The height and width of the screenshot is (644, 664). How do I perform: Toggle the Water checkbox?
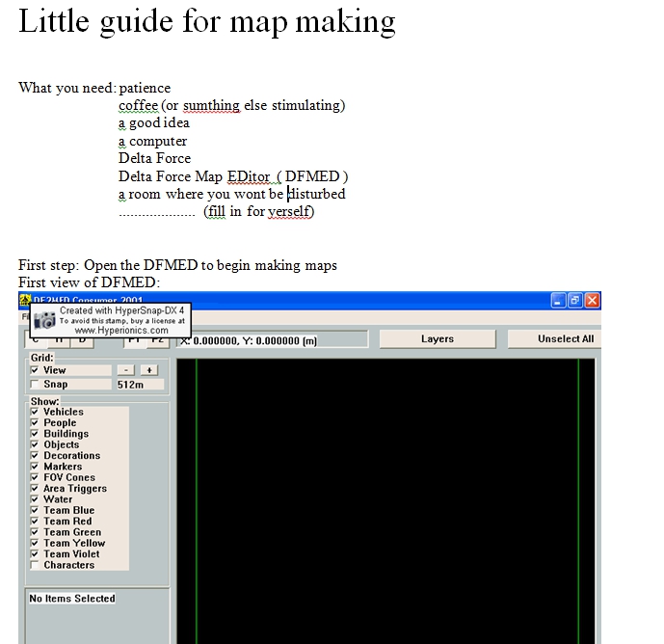[35, 499]
